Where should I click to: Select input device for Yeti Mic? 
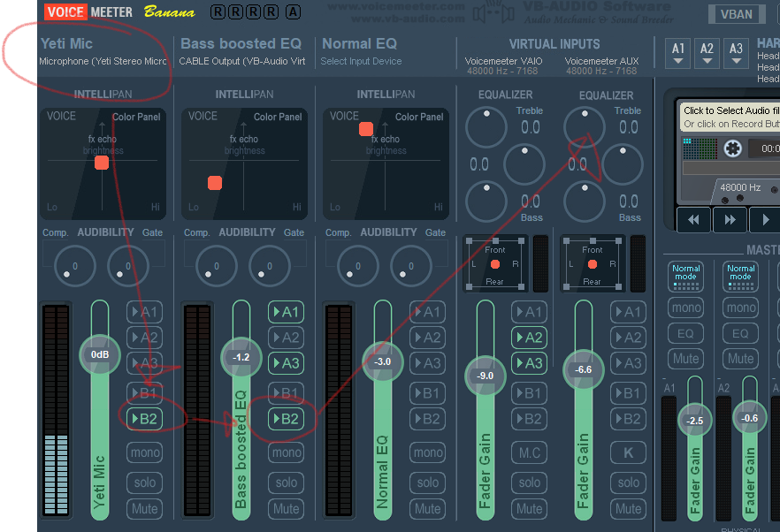pos(103,61)
